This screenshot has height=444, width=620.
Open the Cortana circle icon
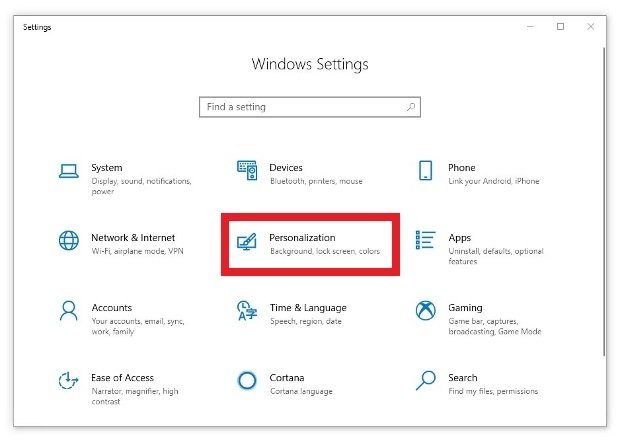tap(247, 380)
